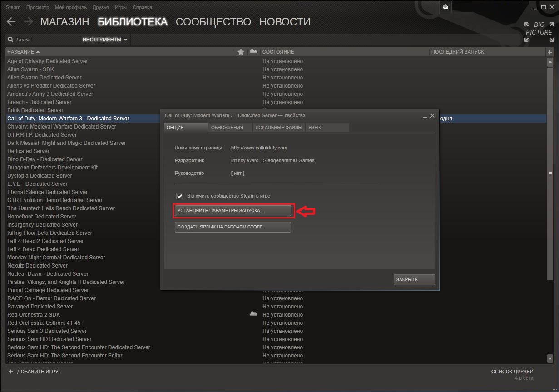Select Age of Chivalry Dedicated Server
Screen dimensions: 559x392
click(x=48, y=61)
